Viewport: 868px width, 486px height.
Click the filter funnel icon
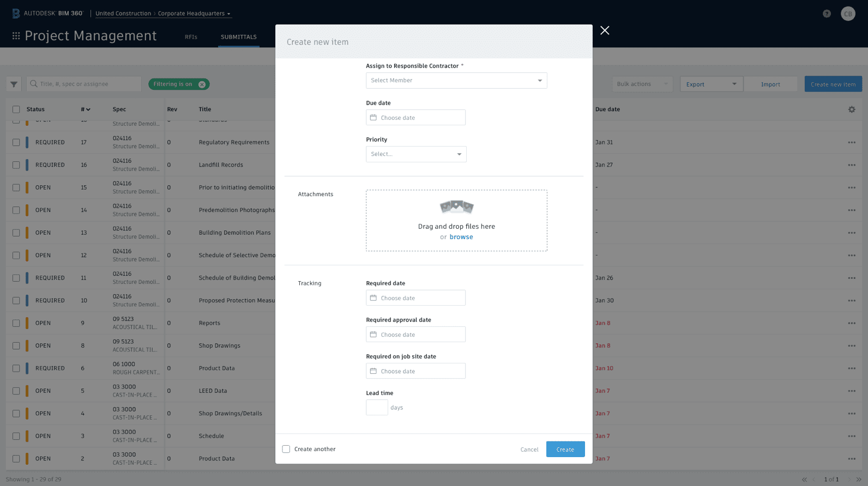click(14, 84)
